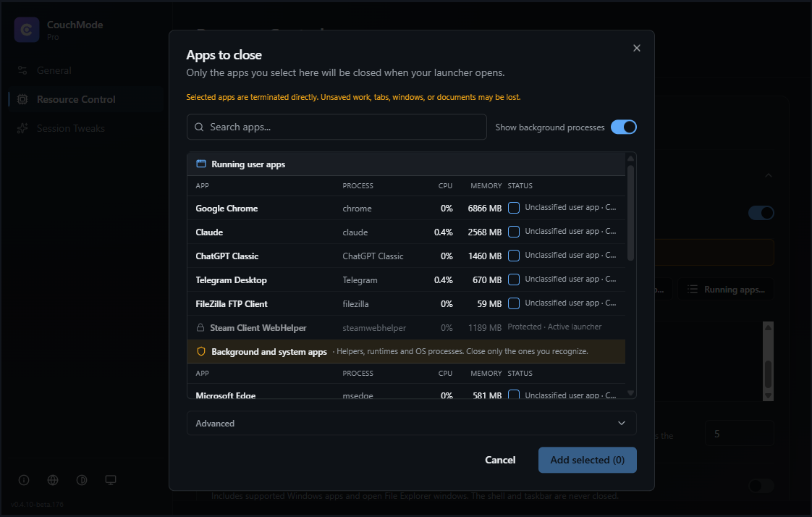Image resolution: width=812 pixels, height=517 pixels.
Task: Close the Apps to close dialog
Action: [x=636, y=49]
